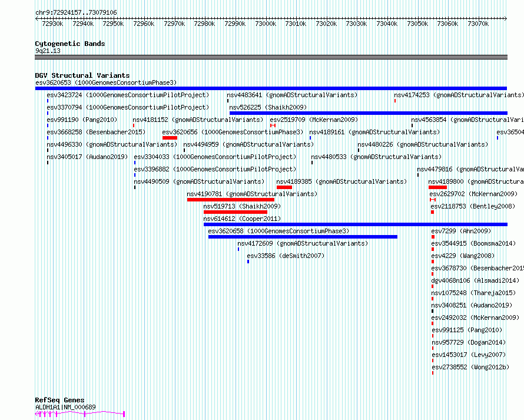Click the esv4229 (Wang2008) label
The height and width of the screenshot is (420, 524).
[463, 256]
